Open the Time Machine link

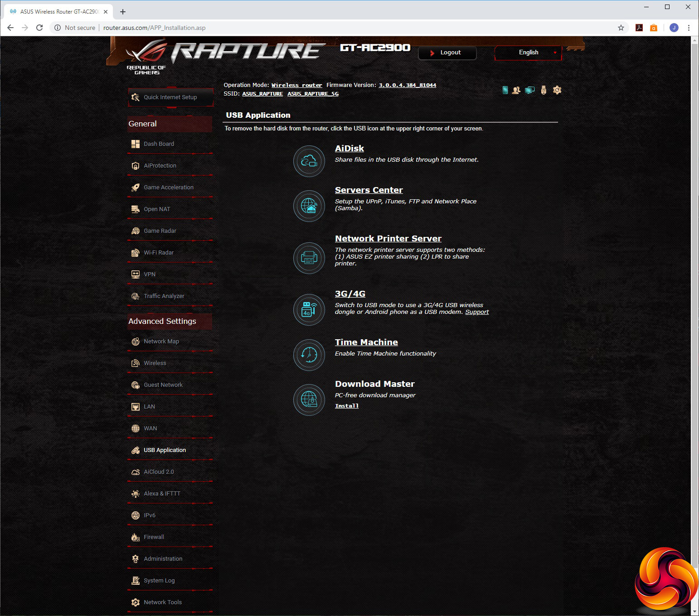[366, 342]
